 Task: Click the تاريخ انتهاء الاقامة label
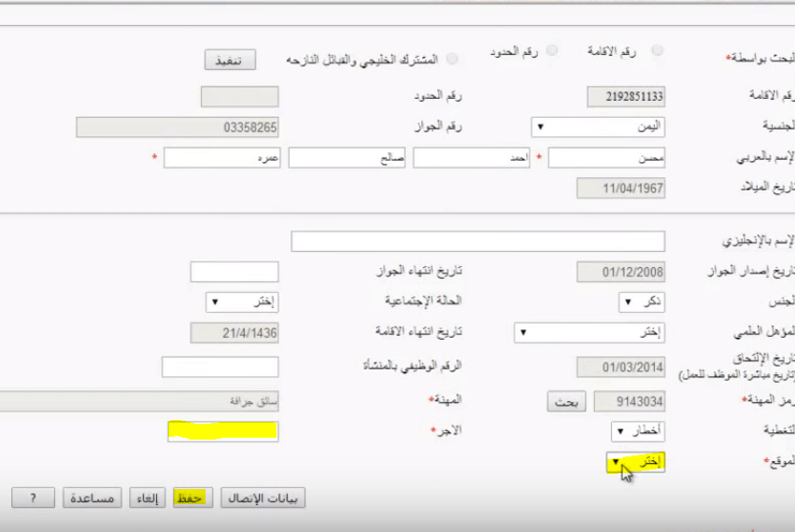(419, 332)
